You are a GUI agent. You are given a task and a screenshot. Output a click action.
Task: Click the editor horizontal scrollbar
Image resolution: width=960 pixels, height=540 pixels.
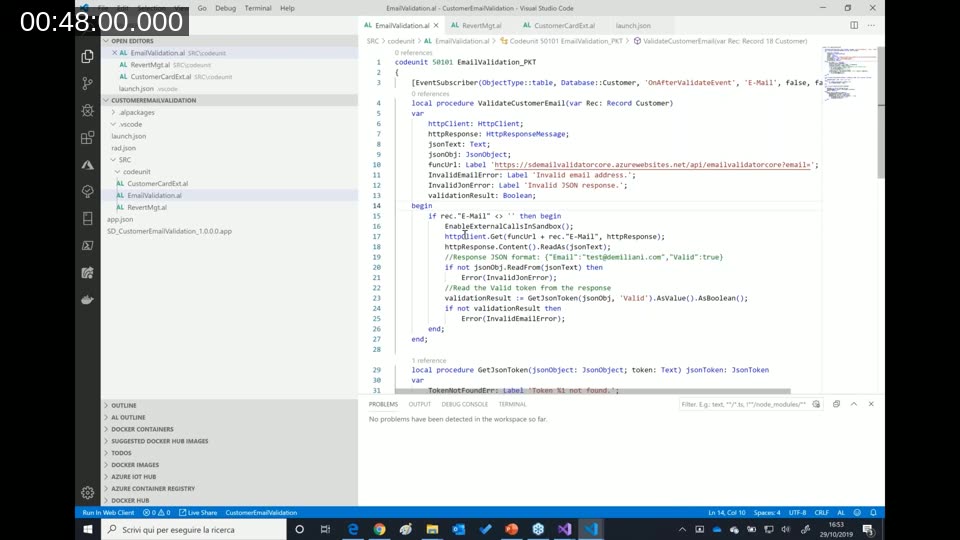coord(593,391)
